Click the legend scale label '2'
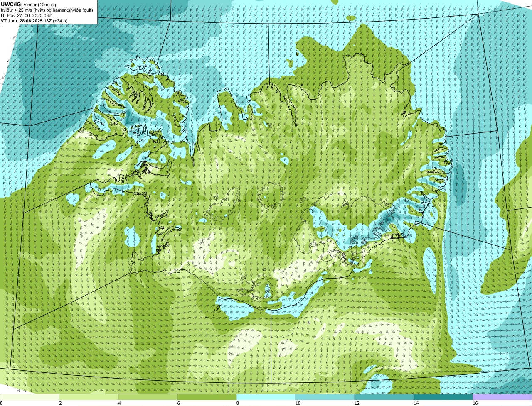The width and height of the screenshot is (532, 406). coord(60,403)
